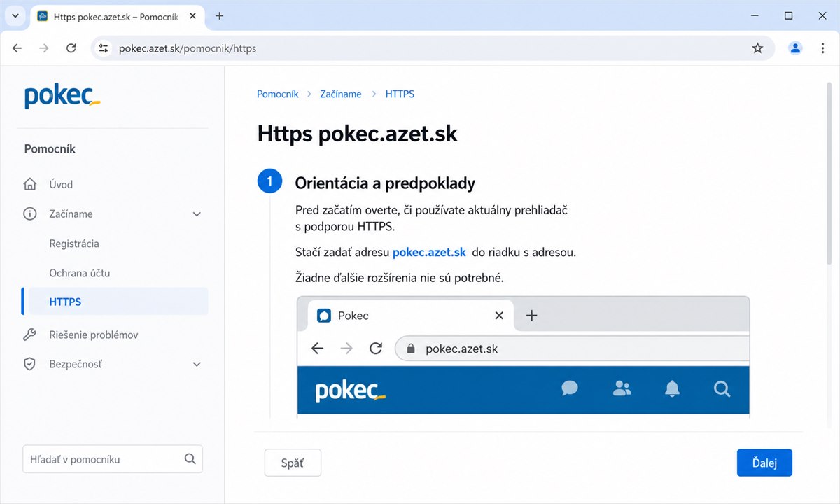Open Úvod home icon in sidebar
The height and width of the screenshot is (504, 840).
30,185
